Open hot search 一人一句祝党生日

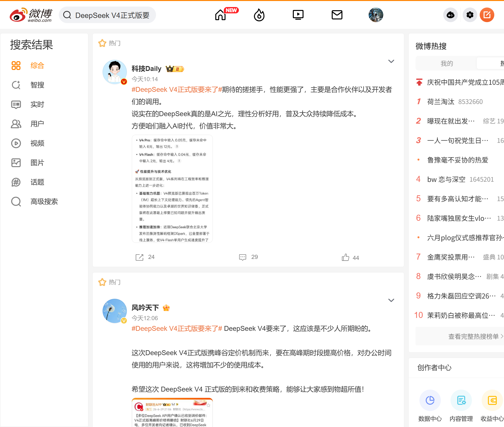click(458, 141)
